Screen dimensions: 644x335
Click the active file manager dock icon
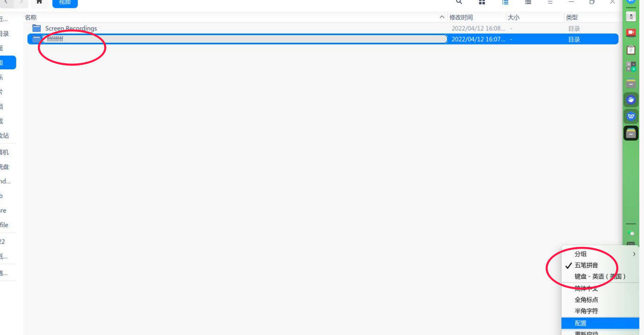click(631, 133)
